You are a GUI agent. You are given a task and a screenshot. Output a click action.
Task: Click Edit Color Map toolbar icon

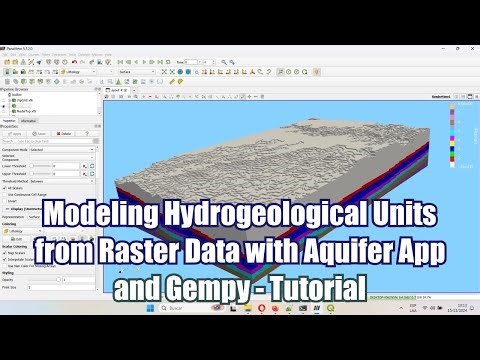pos(15,72)
